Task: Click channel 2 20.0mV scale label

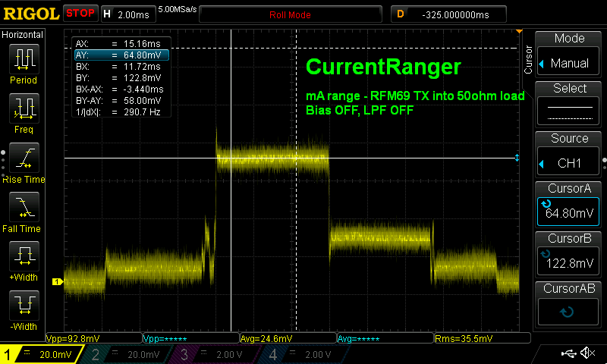Action: (143, 354)
